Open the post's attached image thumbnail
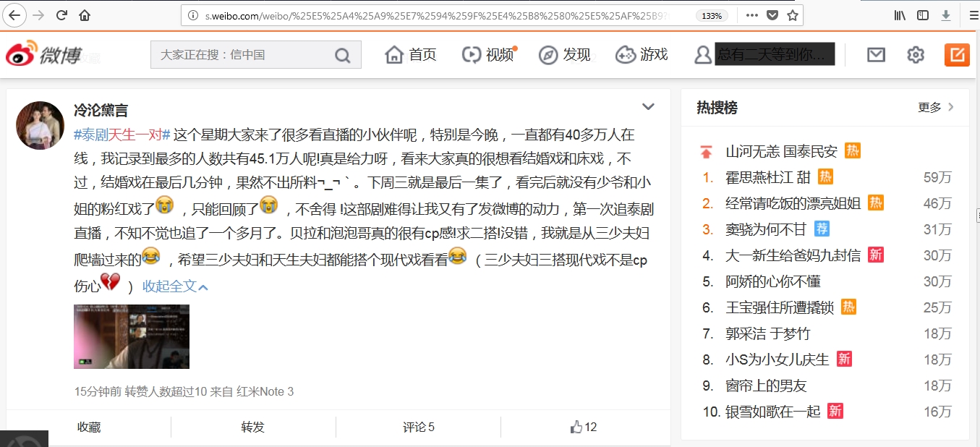Image resolution: width=980 pixels, height=447 pixels. click(132, 336)
